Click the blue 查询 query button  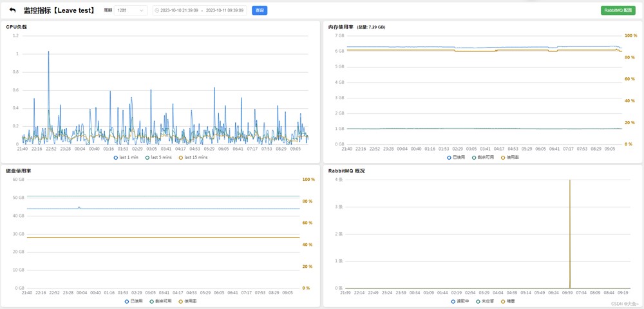click(259, 11)
